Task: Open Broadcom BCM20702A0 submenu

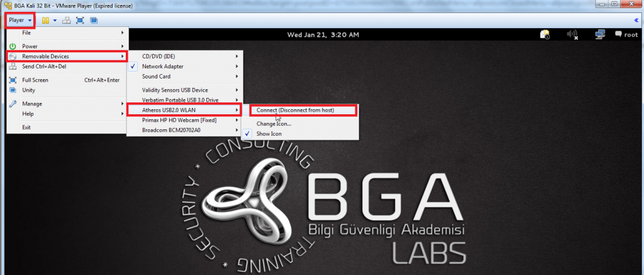Action: (x=184, y=130)
